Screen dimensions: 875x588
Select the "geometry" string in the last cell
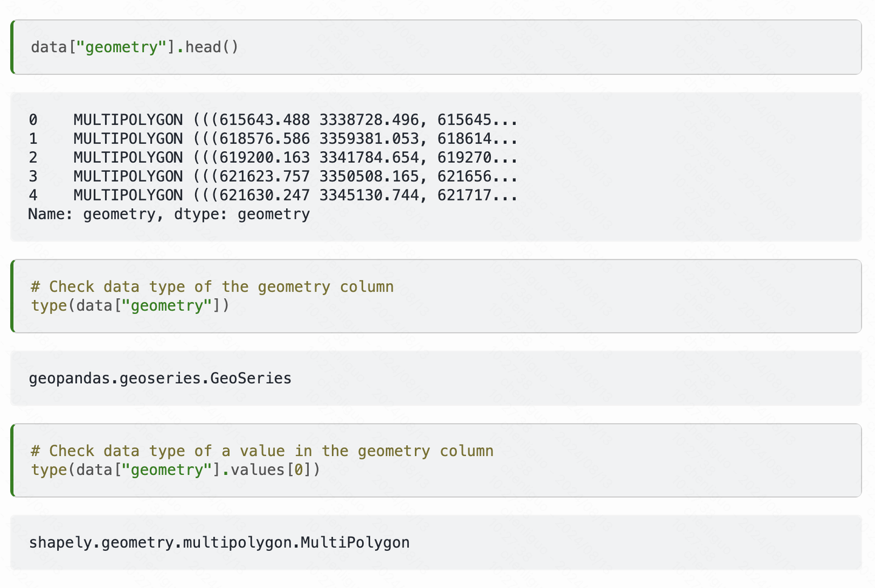click(166, 470)
